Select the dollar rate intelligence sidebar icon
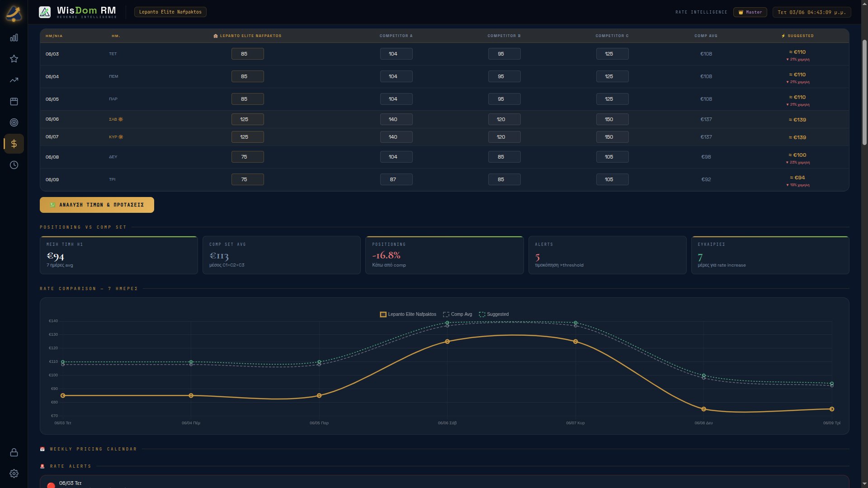The width and height of the screenshot is (868, 488). click(x=14, y=144)
